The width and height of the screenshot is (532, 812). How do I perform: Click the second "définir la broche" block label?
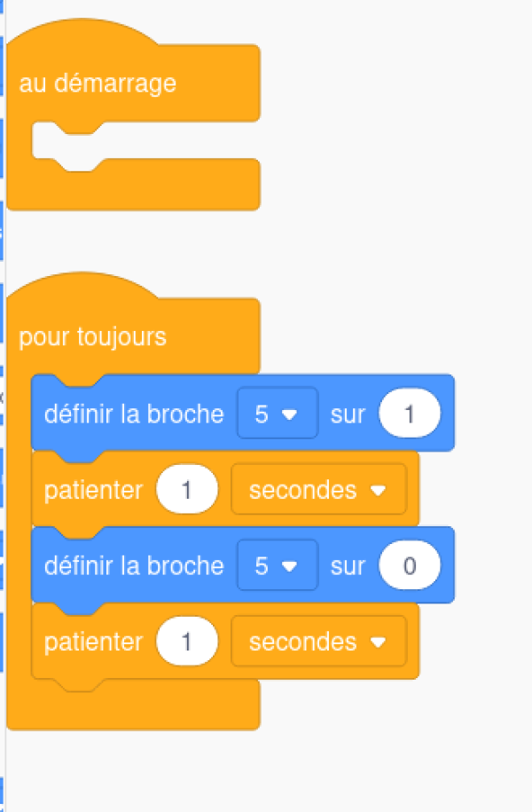pos(134,566)
